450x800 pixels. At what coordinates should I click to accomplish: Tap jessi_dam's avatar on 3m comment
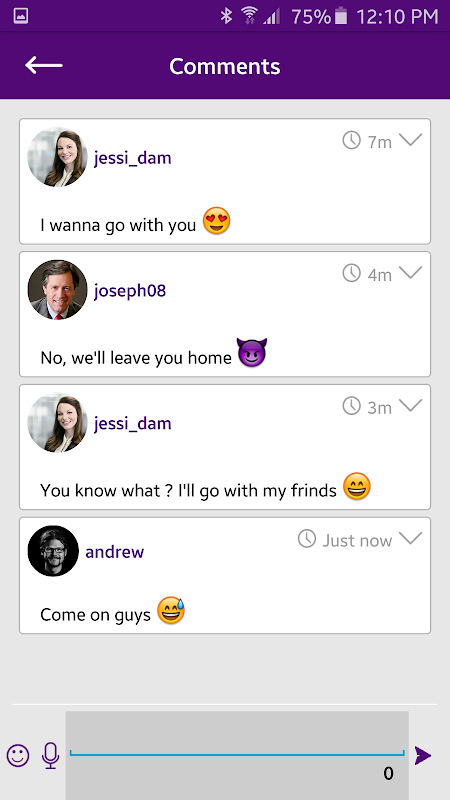click(57, 423)
